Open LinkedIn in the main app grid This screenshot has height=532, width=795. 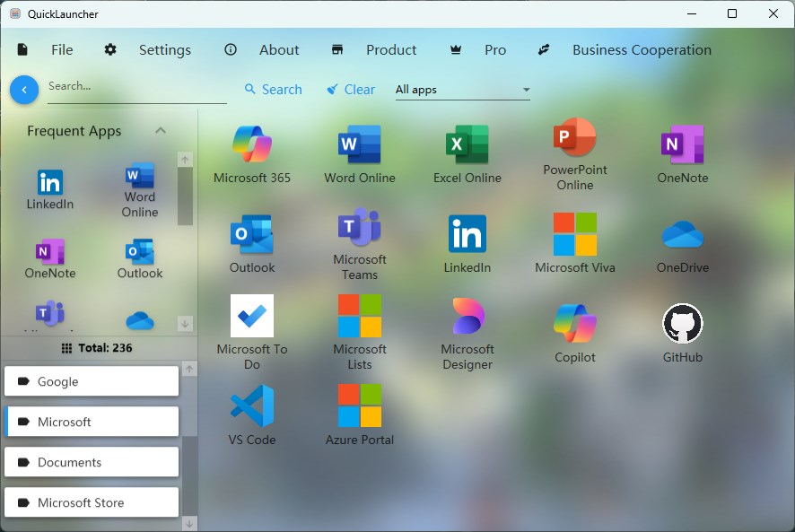click(x=467, y=244)
